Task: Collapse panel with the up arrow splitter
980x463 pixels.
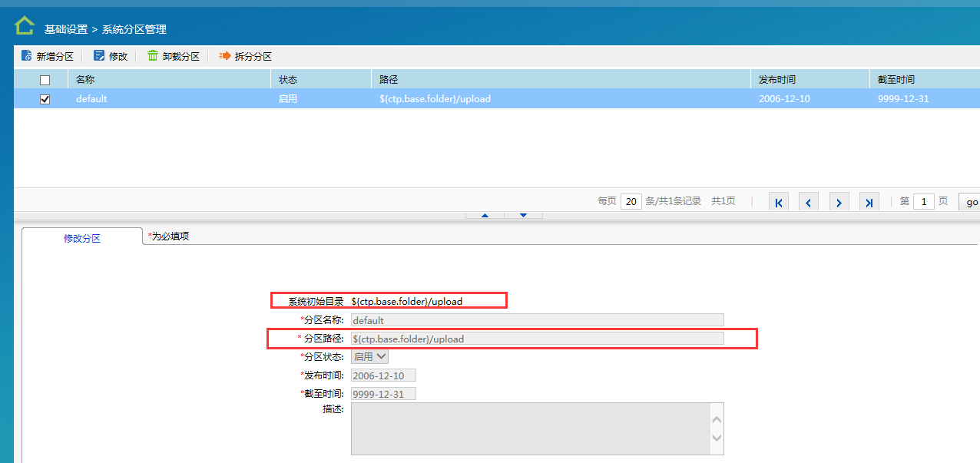Action: pyautogui.click(x=485, y=216)
